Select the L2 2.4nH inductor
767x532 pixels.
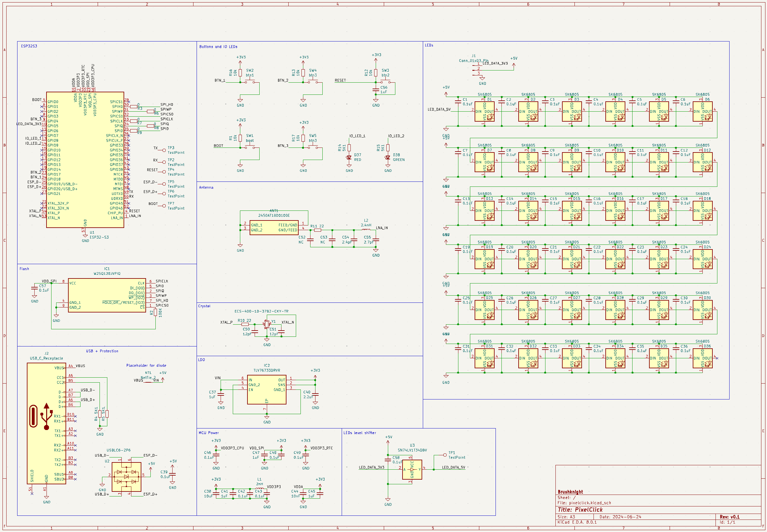366,229
